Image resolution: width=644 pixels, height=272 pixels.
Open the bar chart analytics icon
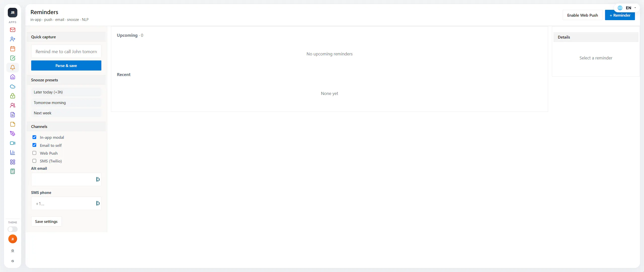point(13,153)
